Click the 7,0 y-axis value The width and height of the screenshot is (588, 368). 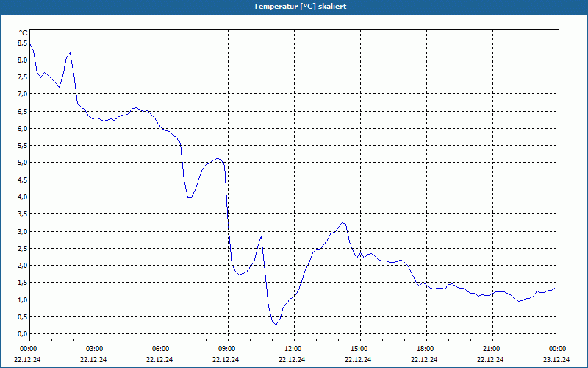23,94
